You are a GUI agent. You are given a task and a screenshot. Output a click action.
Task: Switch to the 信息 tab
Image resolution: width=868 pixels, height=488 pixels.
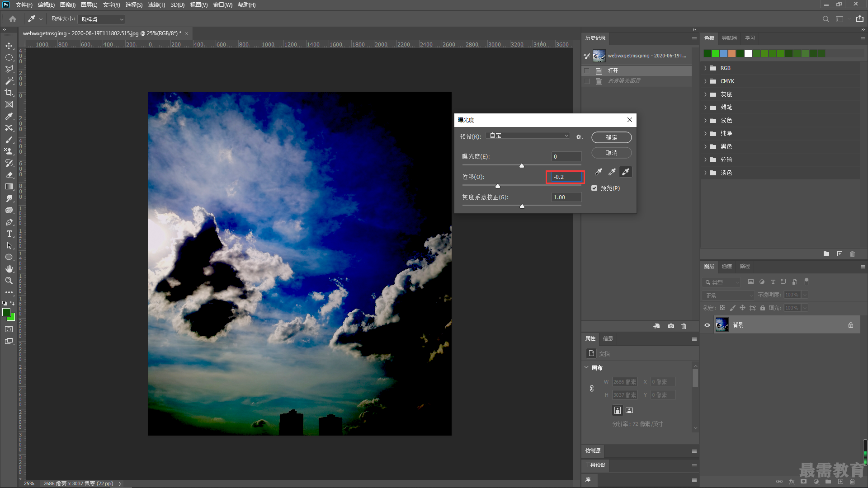click(608, 338)
